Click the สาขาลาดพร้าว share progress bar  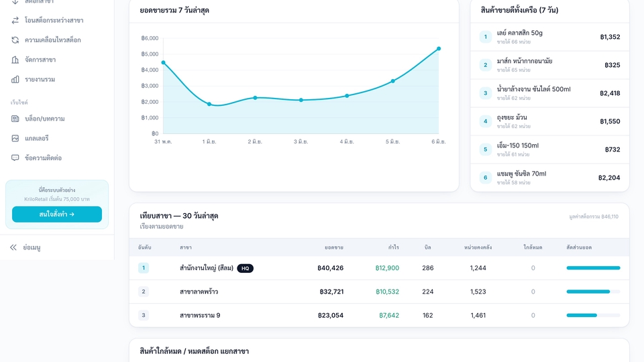593,292
